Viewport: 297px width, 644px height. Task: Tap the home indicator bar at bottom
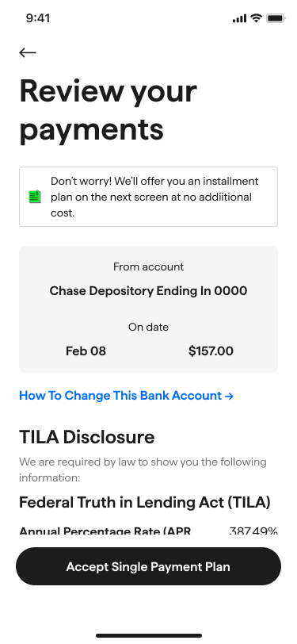(x=149, y=636)
